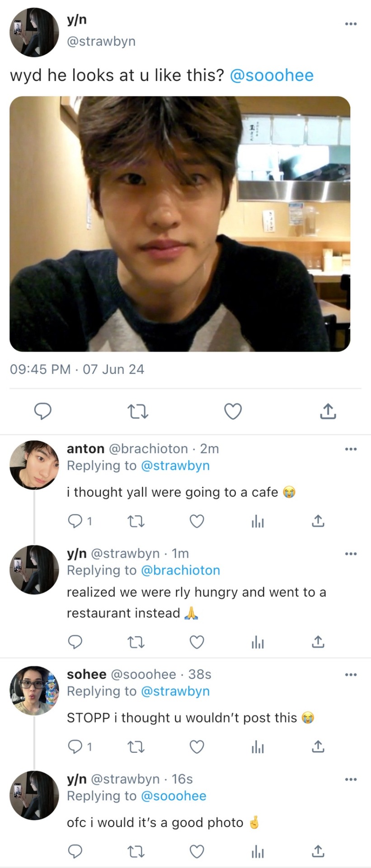Open @sooohee mention in main tweet

tap(272, 75)
